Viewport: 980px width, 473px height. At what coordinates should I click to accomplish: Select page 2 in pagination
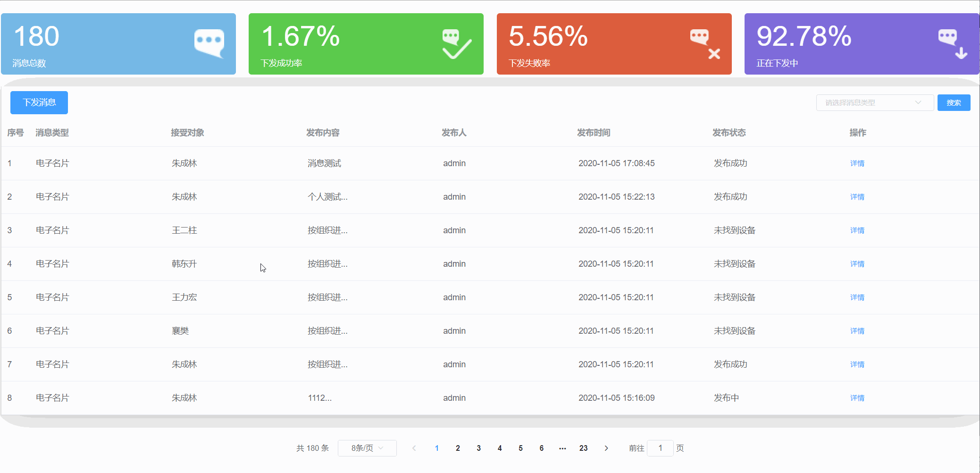coord(458,448)
